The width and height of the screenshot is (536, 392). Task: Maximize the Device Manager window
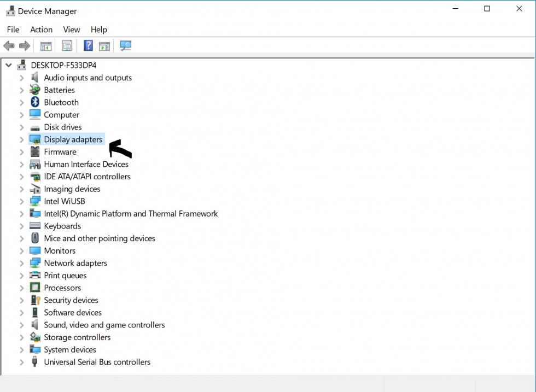coord(487,9)
